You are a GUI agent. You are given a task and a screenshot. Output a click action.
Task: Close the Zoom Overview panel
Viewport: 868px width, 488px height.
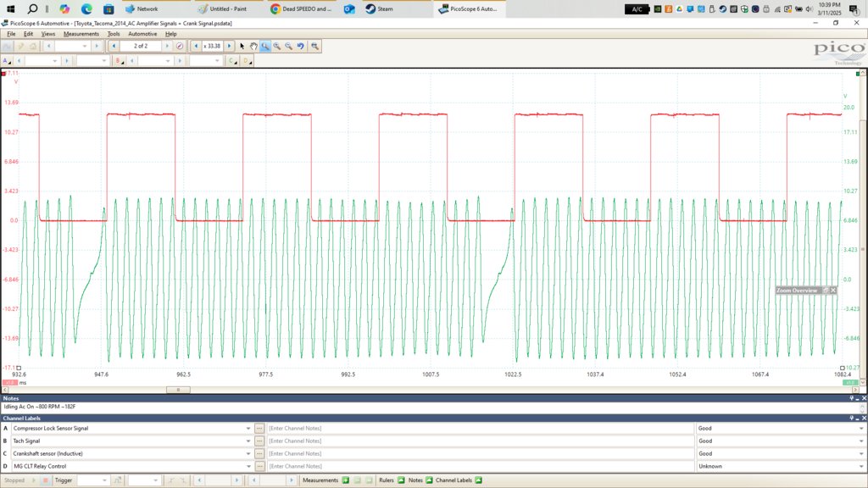pyautogui.click(x=833, y=291)
